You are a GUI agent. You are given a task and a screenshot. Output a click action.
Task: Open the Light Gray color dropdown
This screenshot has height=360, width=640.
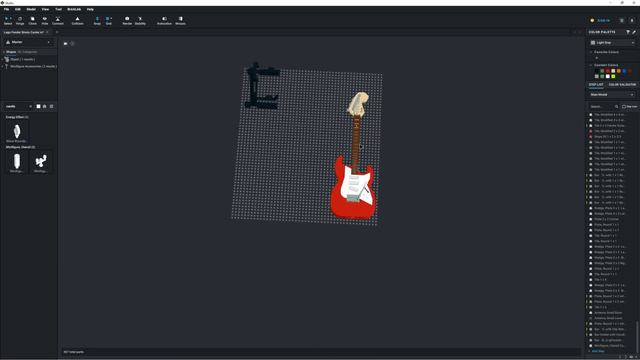(x=612, y=42)
